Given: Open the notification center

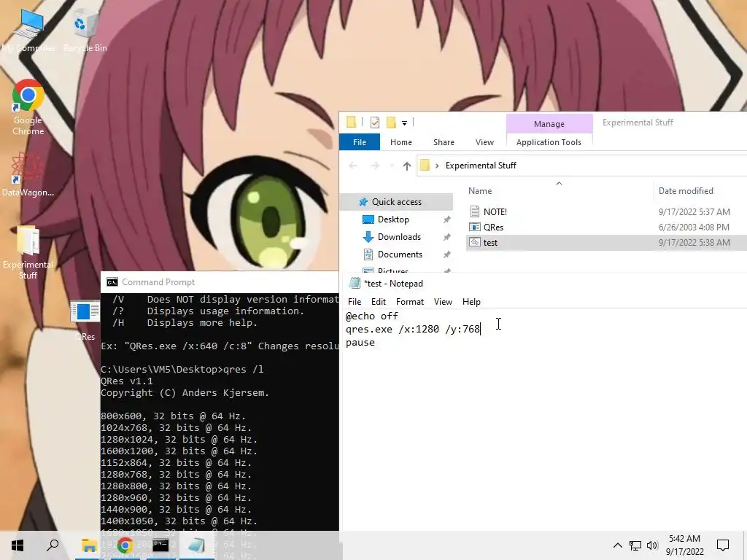Looking at the screenshot, I should pyautogui.click(x=723, y=545).
